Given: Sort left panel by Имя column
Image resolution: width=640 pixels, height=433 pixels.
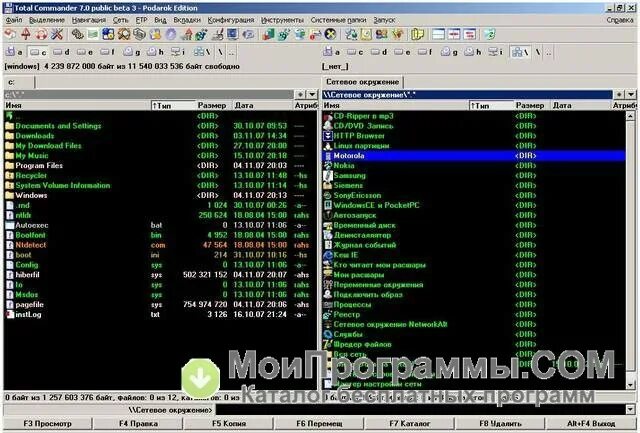Looking at the screenshot, I should (x=77, y=105).
